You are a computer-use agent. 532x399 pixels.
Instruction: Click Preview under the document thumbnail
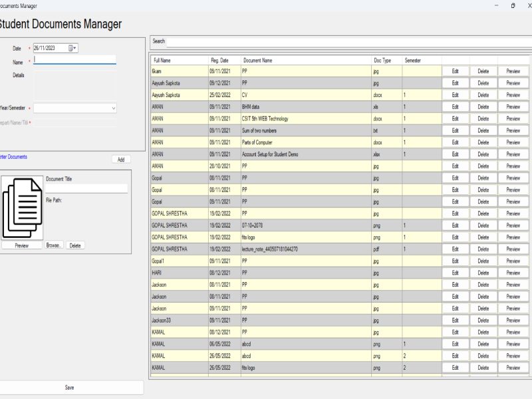(x=22, y=245)
